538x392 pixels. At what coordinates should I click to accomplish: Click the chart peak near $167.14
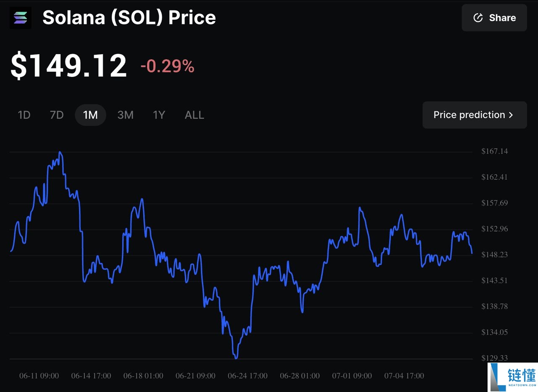click(60, 153)
